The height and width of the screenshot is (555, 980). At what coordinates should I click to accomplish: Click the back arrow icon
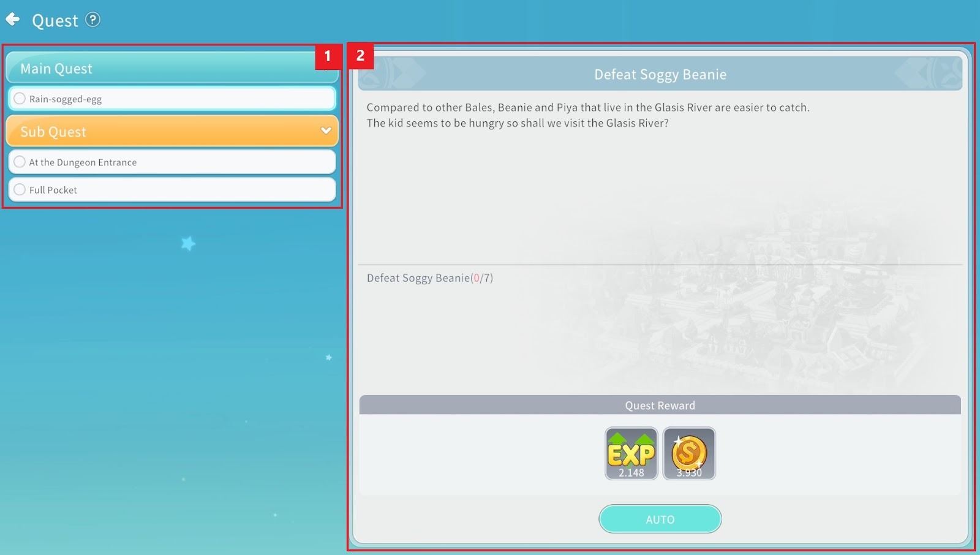pos(13,20)
